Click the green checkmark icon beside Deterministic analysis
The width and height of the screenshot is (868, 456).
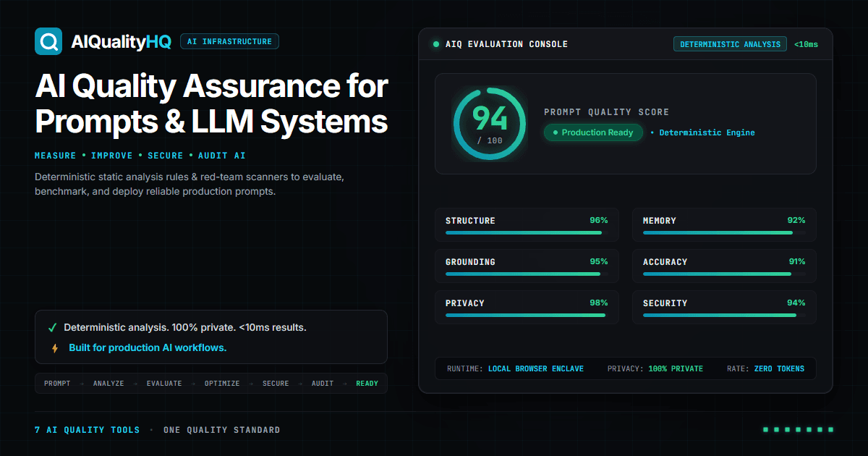point(53,327)
